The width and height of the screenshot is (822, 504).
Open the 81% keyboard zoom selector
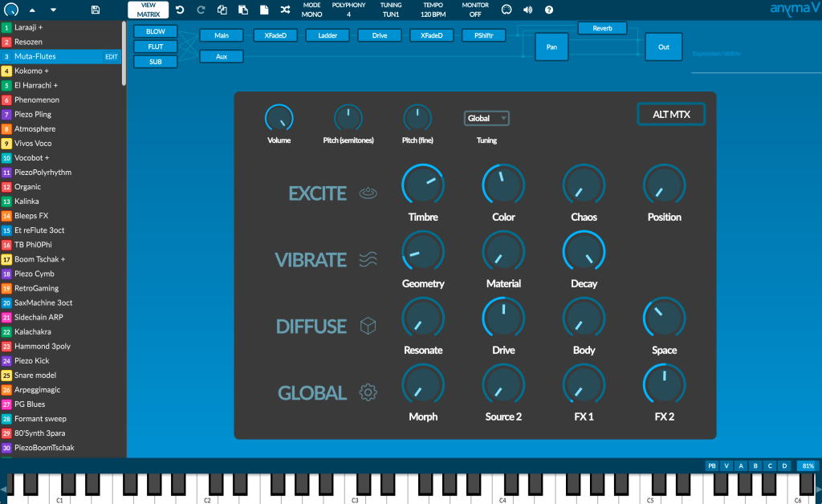click(807, 465)
